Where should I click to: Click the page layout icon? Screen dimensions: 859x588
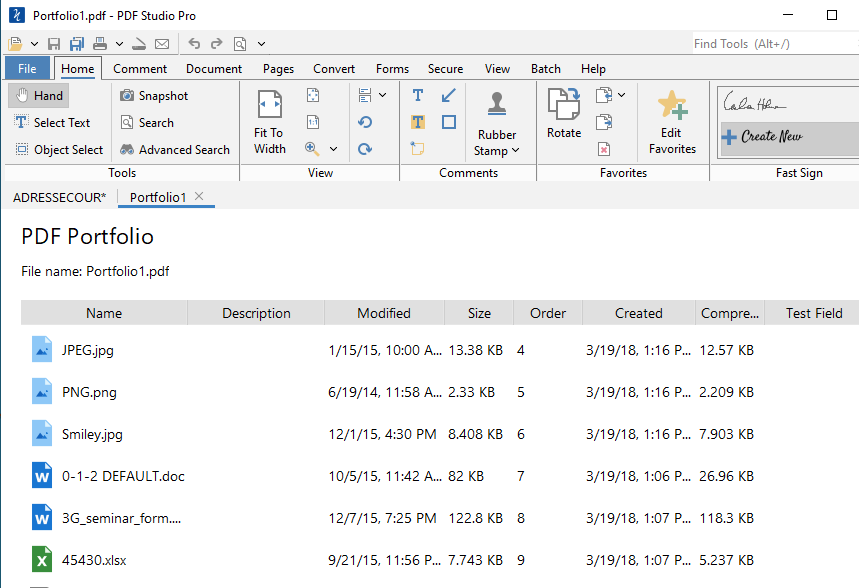click(x=365, y=95)
